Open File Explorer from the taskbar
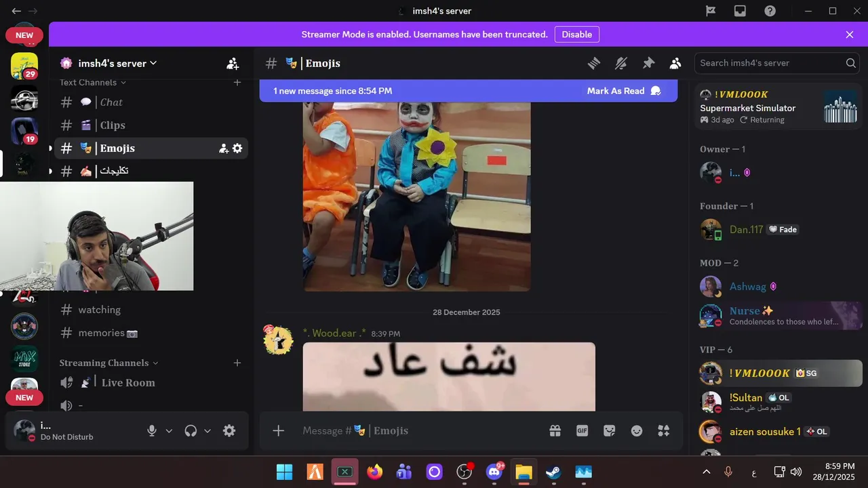868x488 pixels. 524,472
